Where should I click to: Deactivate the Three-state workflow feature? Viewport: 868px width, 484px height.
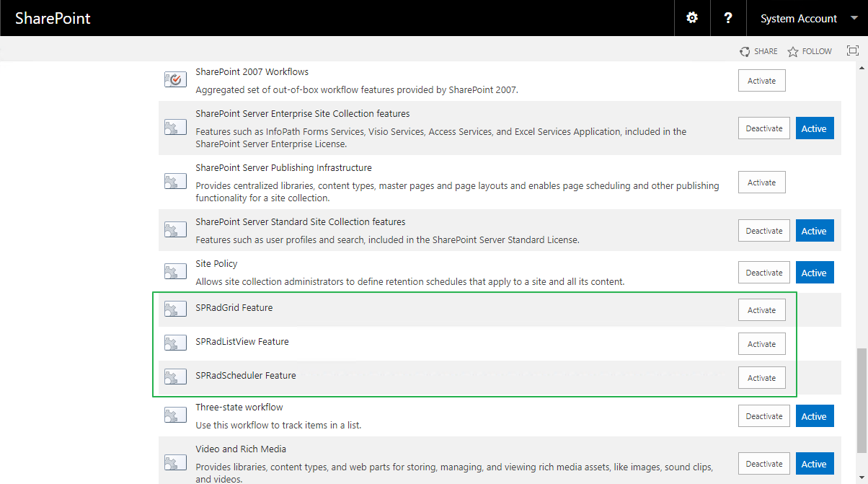(x=764, y=416)
